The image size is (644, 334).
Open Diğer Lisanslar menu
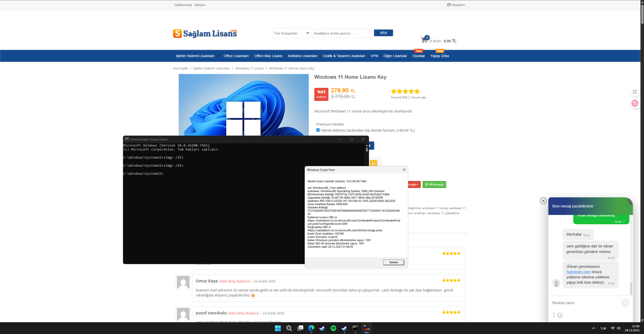coord(395,56)
